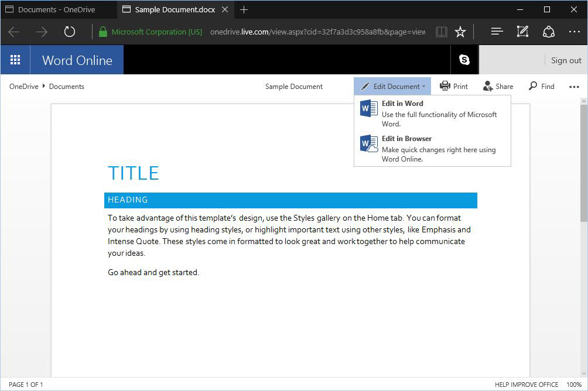Click the pencil icon on Edit Document

click(x=365, y=86)
